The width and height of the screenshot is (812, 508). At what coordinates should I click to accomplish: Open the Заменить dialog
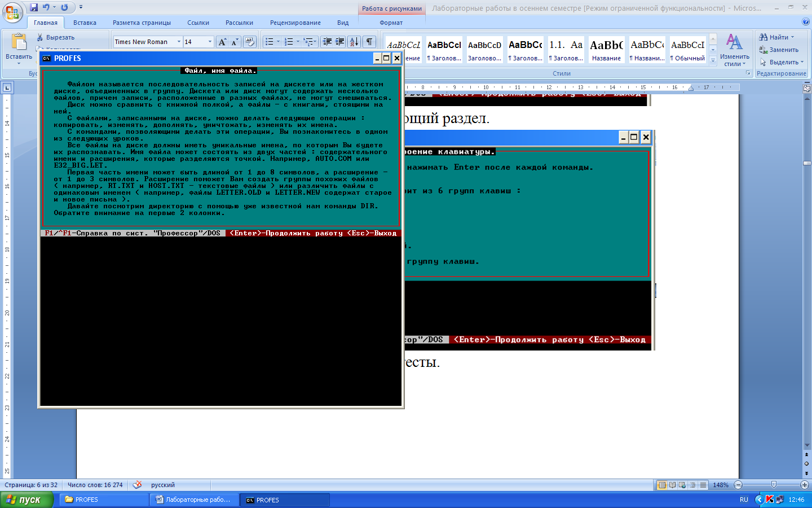point(779,50)
